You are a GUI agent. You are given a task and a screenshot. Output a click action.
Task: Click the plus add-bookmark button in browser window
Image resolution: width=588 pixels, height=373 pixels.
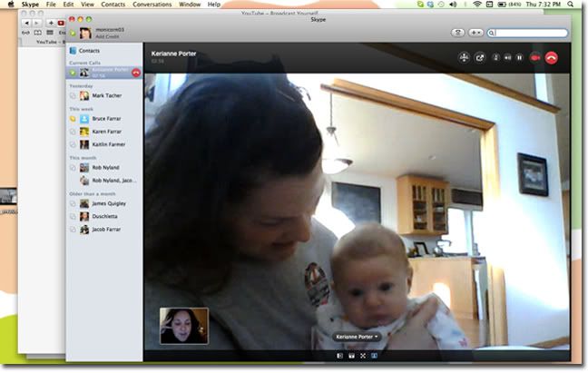click(x=51, y=23)
